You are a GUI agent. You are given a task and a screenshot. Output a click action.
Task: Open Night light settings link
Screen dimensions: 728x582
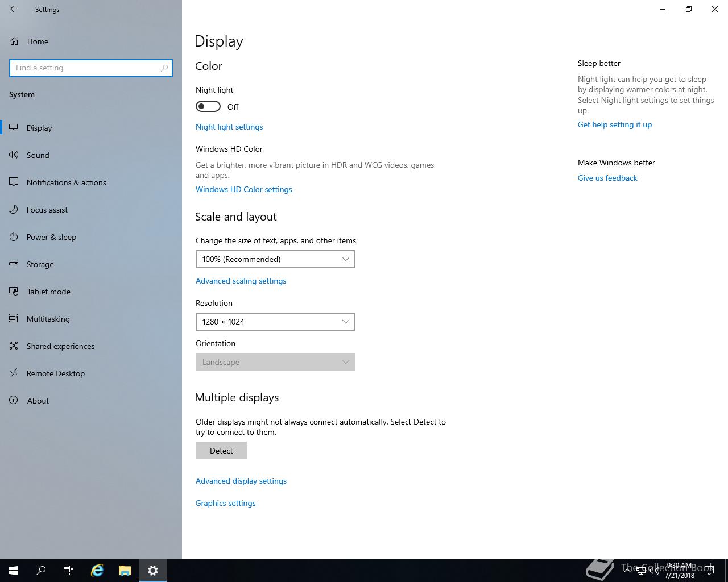[229, 127]
